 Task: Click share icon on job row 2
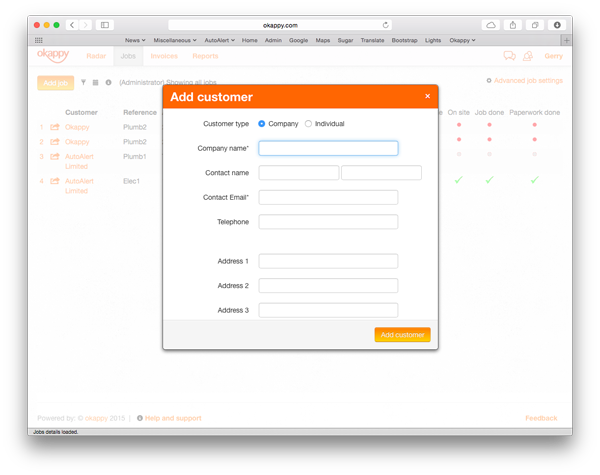[x=55, y=142]
